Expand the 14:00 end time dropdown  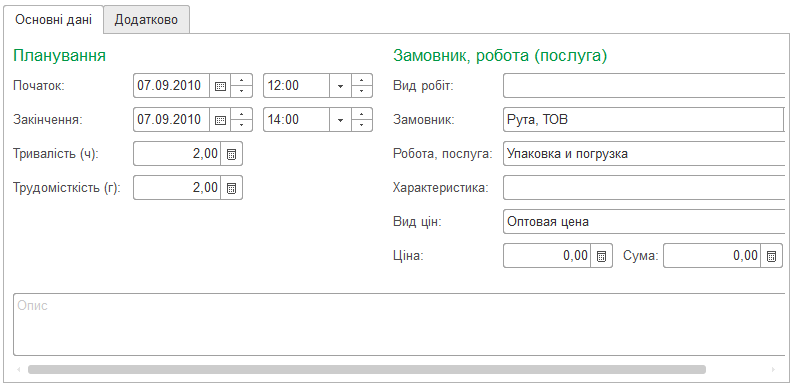pyautogui.click(x=340, y=120)
